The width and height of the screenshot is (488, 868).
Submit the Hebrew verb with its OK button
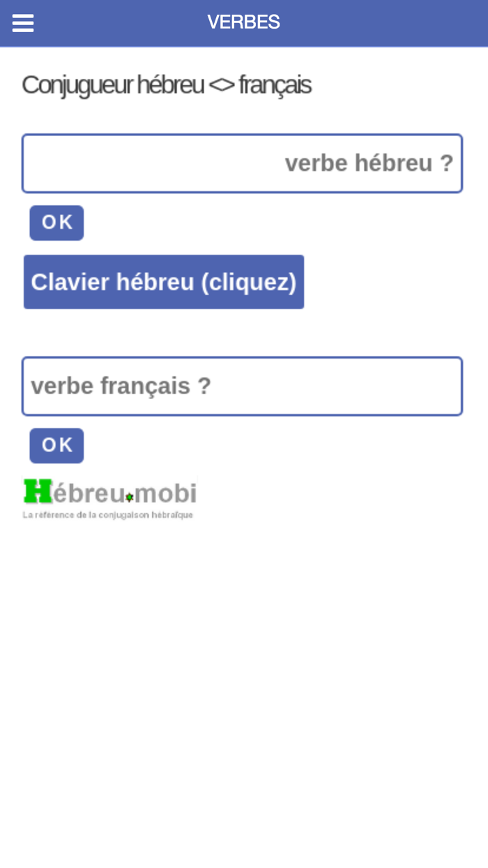click(x=56, y=222)
